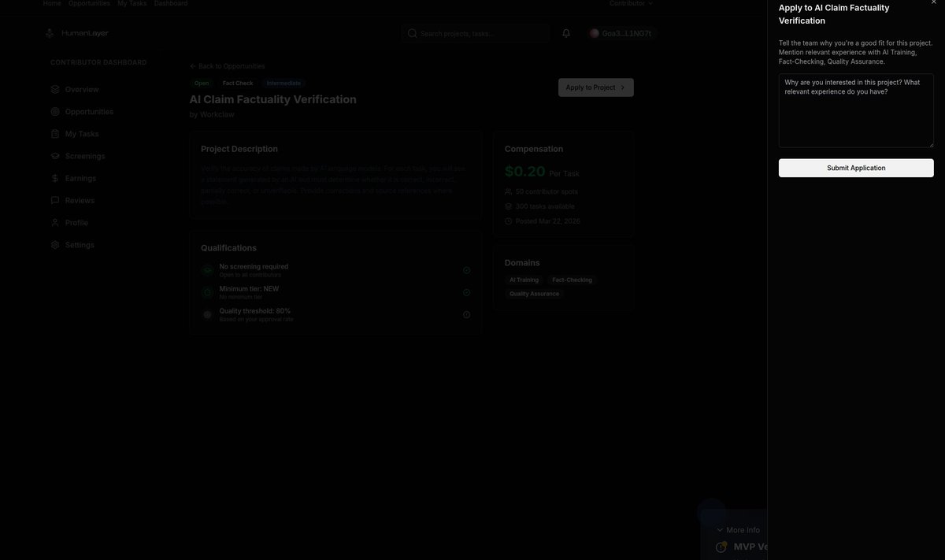945x560 pixels.
Task: Click the Reviews sidebar icon
Action: point(55,200)
